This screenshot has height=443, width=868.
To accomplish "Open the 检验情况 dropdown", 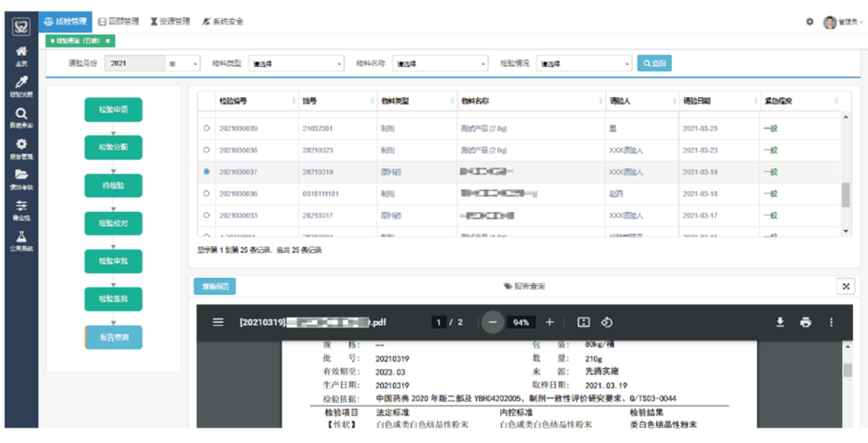I will [584, 64].
